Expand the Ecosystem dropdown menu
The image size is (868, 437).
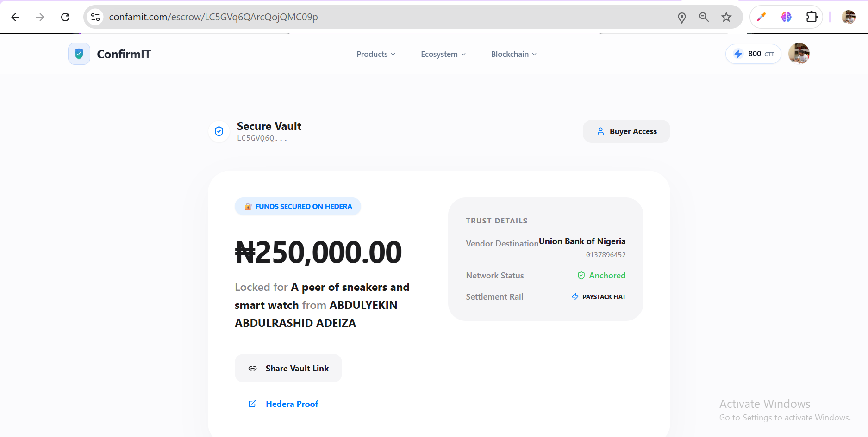tap(443, 54)
